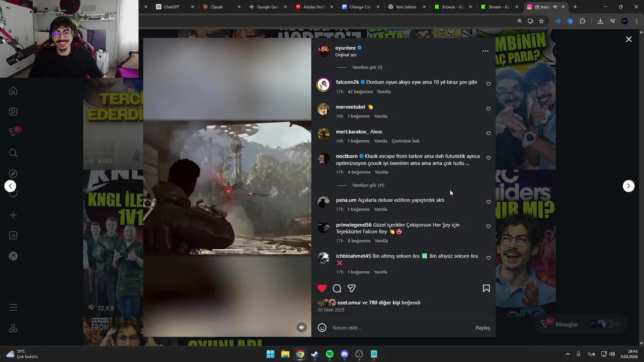Go to the next post arrow
The width and height of the screenshot is (644, 362).
[x=628, y=186]
